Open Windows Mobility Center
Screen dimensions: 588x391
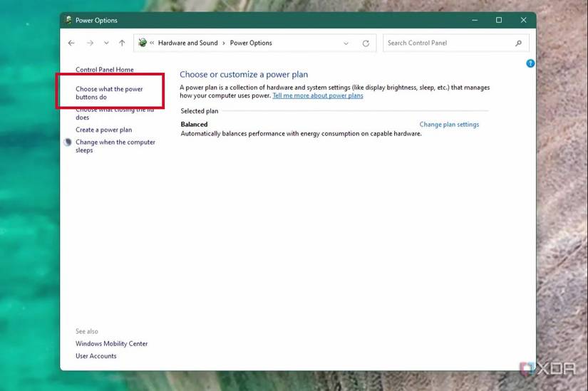(x=112, y=344)
